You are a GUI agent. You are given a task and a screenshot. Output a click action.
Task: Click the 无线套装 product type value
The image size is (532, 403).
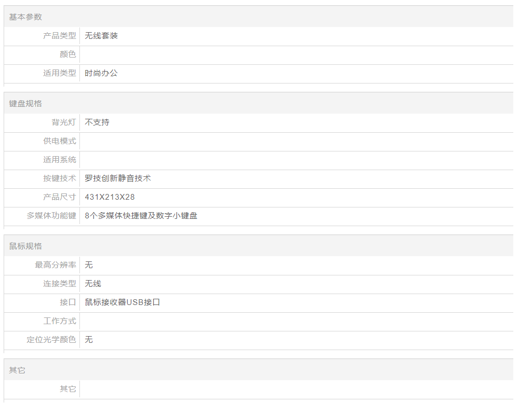[x=101, y=36]
